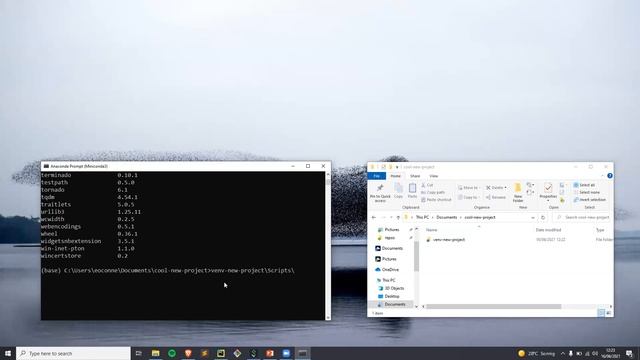Viewport: 640px width, 360px height.
Task: Sort by the Name column header
Action: [x=431, y=230]
